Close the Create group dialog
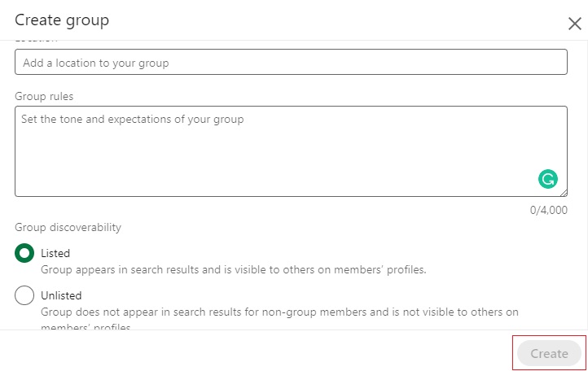 (574, 24)
